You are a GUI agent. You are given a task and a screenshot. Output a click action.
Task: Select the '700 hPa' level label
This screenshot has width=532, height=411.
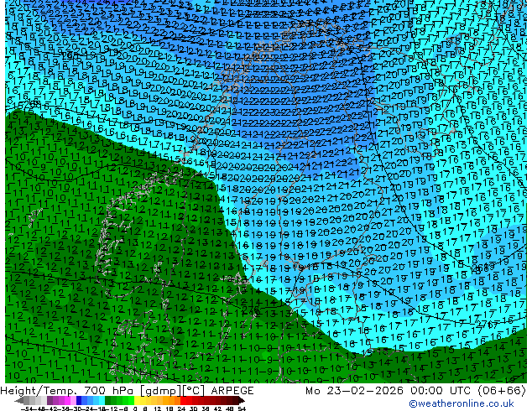pyautogui.click(x=111, y=391)
